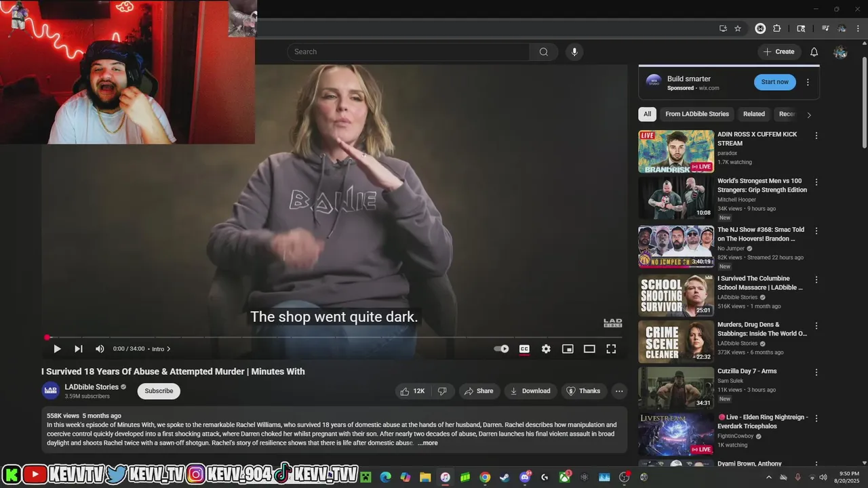
Task: Open the LADbible Stories channel avatar
Action: [51, 390]
